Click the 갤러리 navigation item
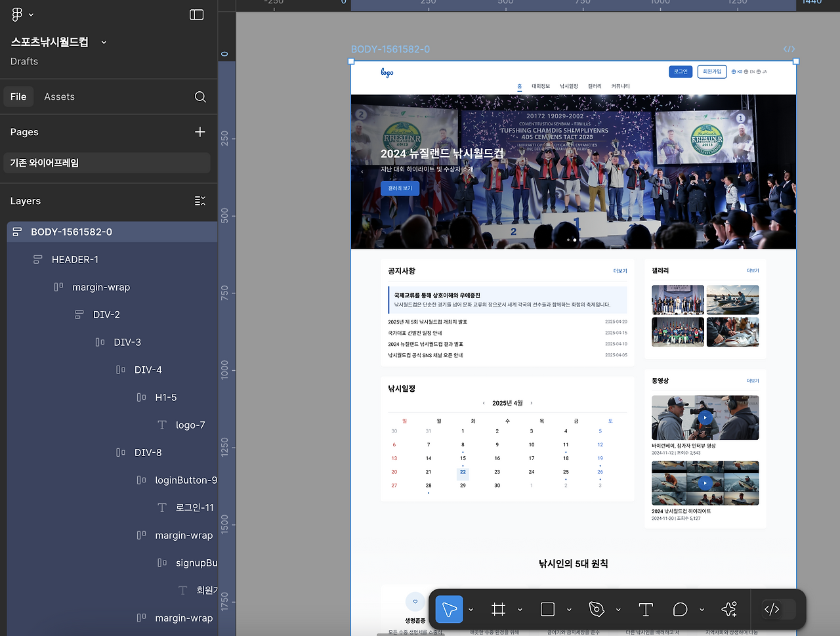This screenshot has width=840, height=636. pyautogui.click(x=595, y=86)
